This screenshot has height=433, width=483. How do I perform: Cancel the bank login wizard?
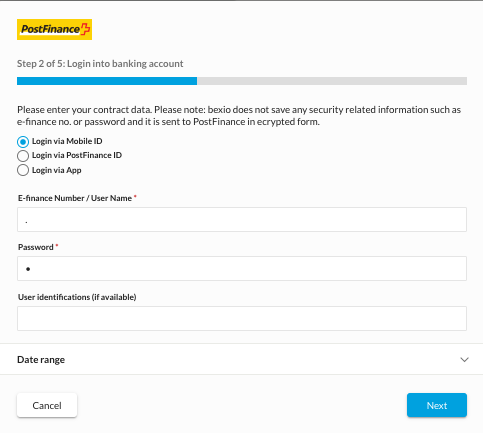click(47, 405)
